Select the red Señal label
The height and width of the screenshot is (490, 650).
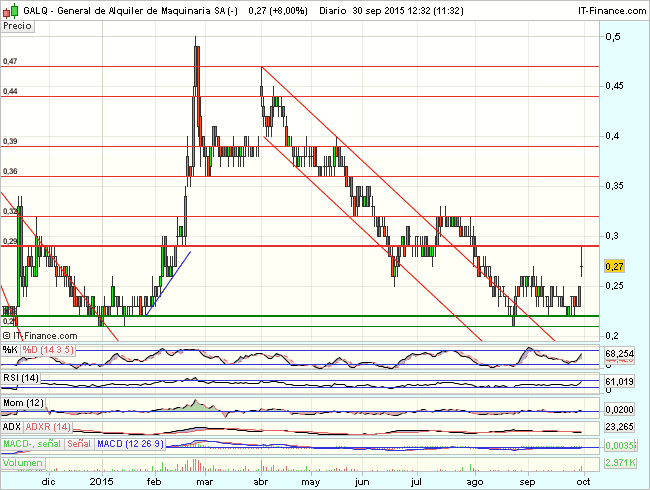point(79,444)
